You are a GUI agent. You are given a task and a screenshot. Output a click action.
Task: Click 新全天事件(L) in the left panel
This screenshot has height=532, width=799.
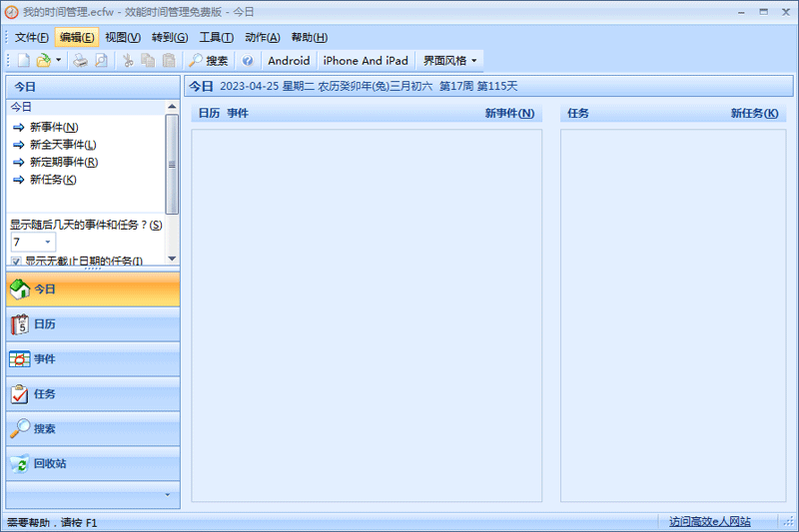click(x=63, y=145)
